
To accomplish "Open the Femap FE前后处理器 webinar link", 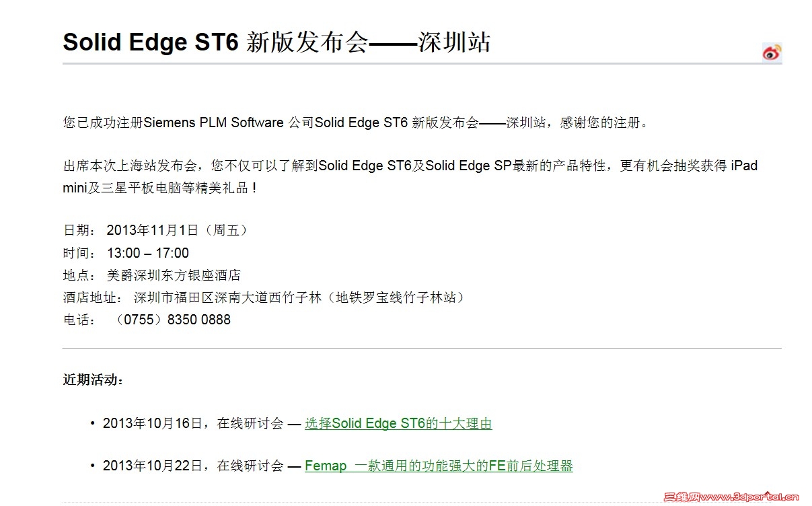I will click(x=438, y=466).
